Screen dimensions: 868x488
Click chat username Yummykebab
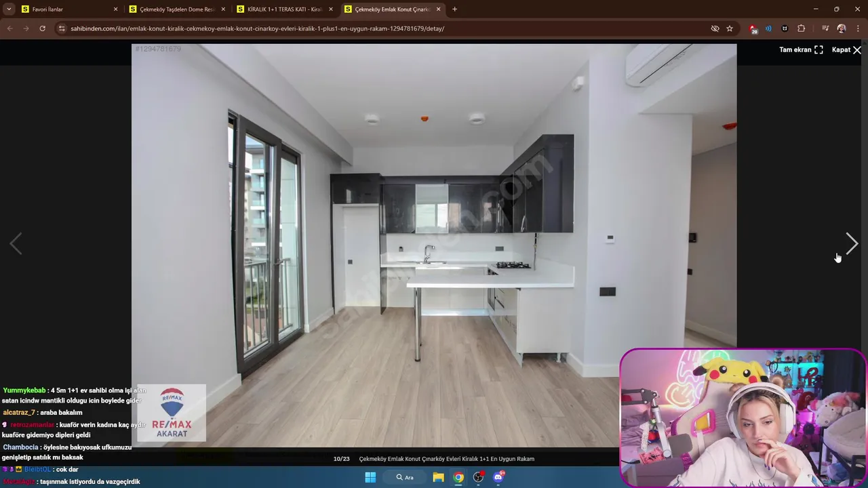click(24, 390)
